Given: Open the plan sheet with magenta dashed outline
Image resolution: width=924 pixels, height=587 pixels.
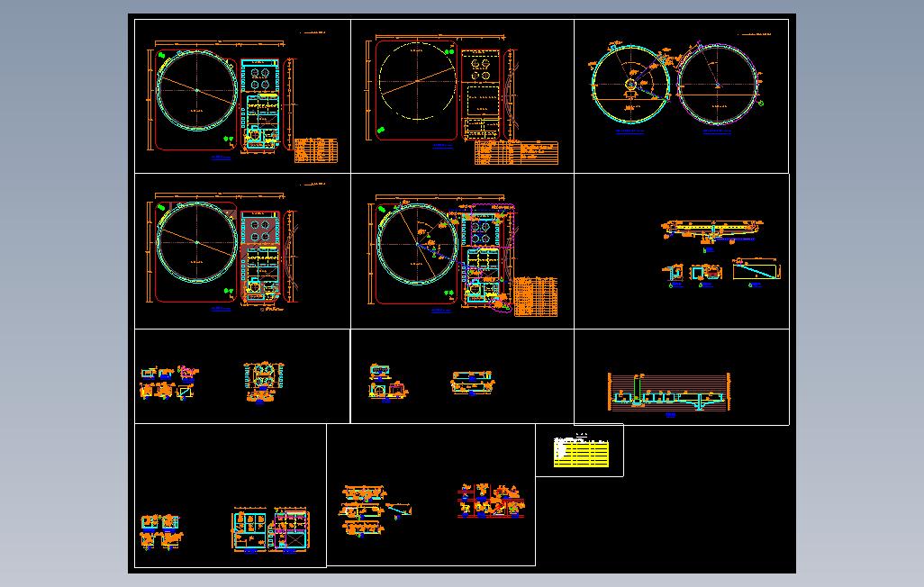Looking at the screenshot, I should (x=462, y=251).
